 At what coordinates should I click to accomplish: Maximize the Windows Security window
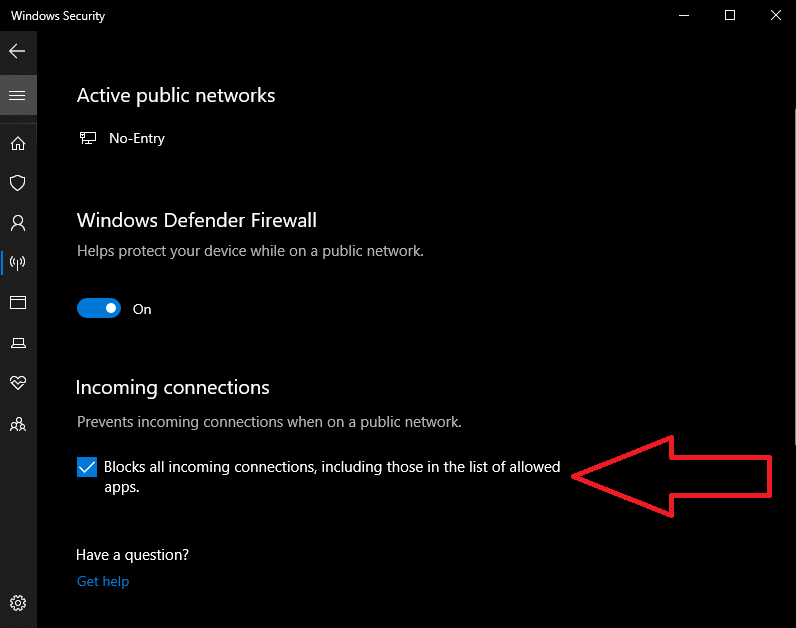pyautogui.click(x=730, y=15)
